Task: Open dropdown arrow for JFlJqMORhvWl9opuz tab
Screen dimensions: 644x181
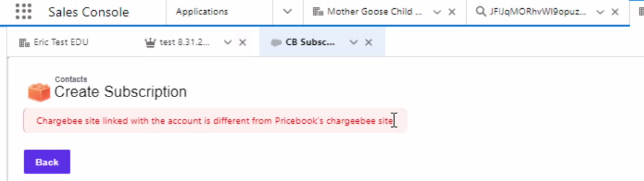Action: 600,12
